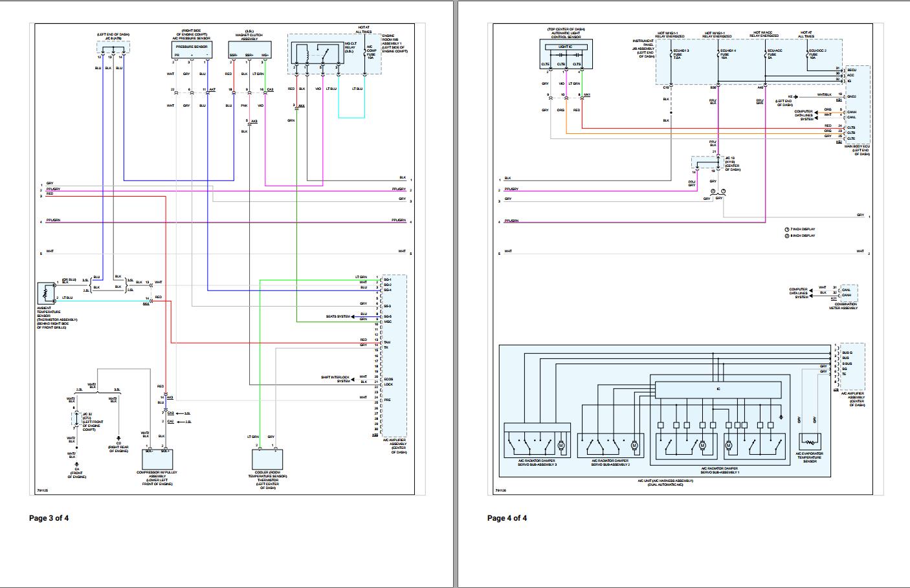
Task: Expand the J/C 13 junction connector block
Action: pos(705,162)
